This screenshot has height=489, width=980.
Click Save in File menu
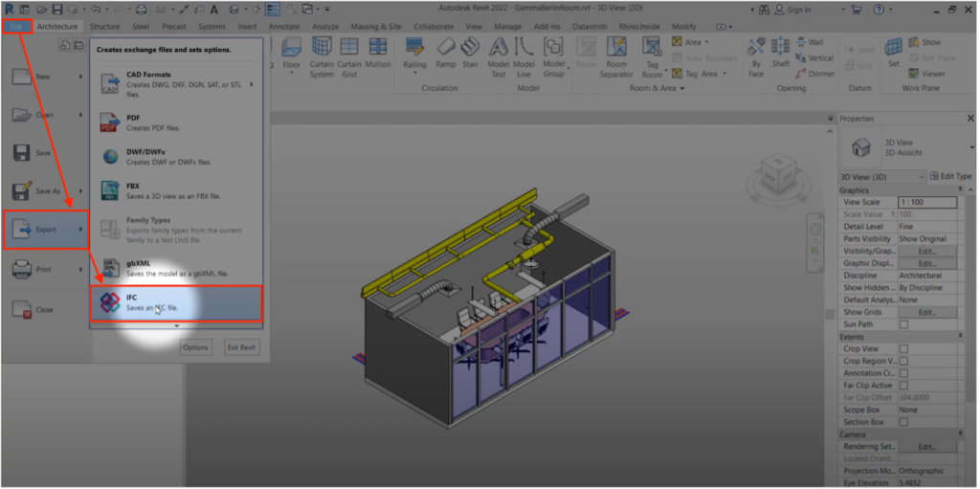[x=46, y=153]
